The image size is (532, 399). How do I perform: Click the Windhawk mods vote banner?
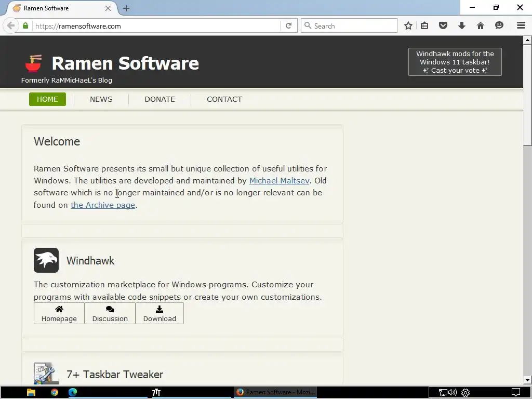[455, 62]
